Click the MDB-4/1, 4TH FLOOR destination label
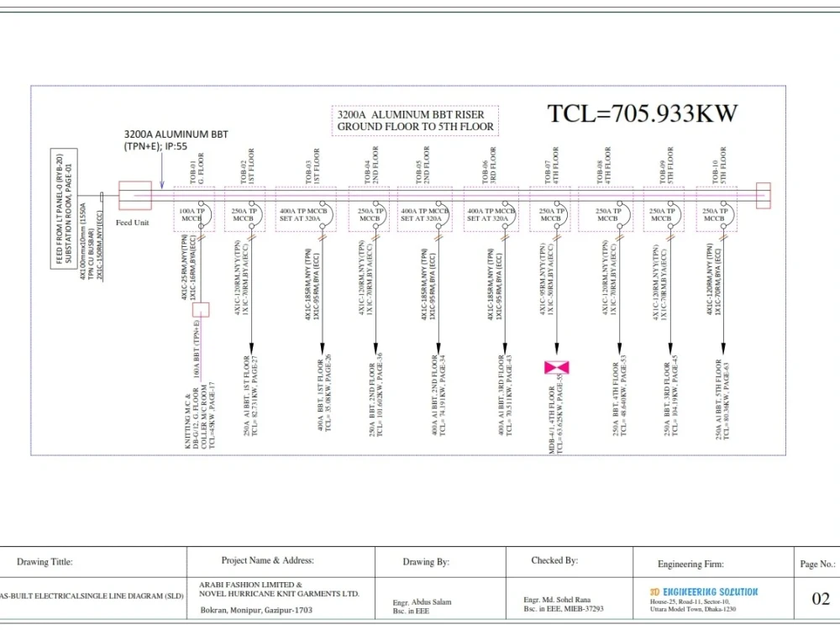The height and width of the screenshot is (630, 840). [x=556, y=415]
